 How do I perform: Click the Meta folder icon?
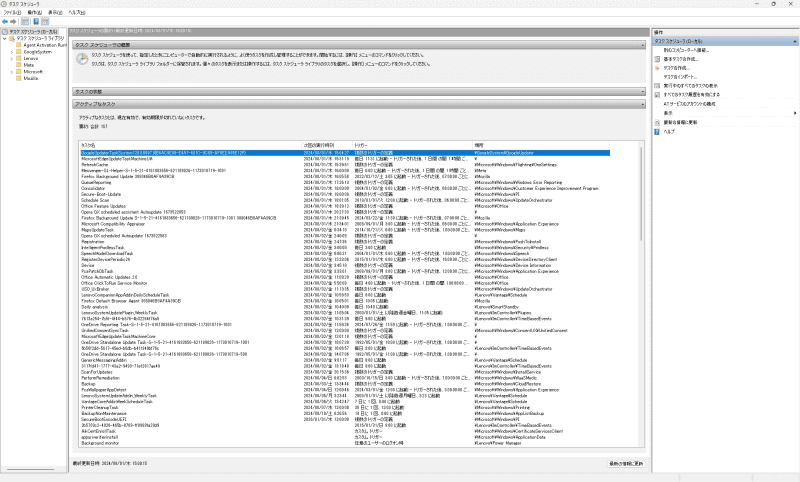tap(19, 65)
